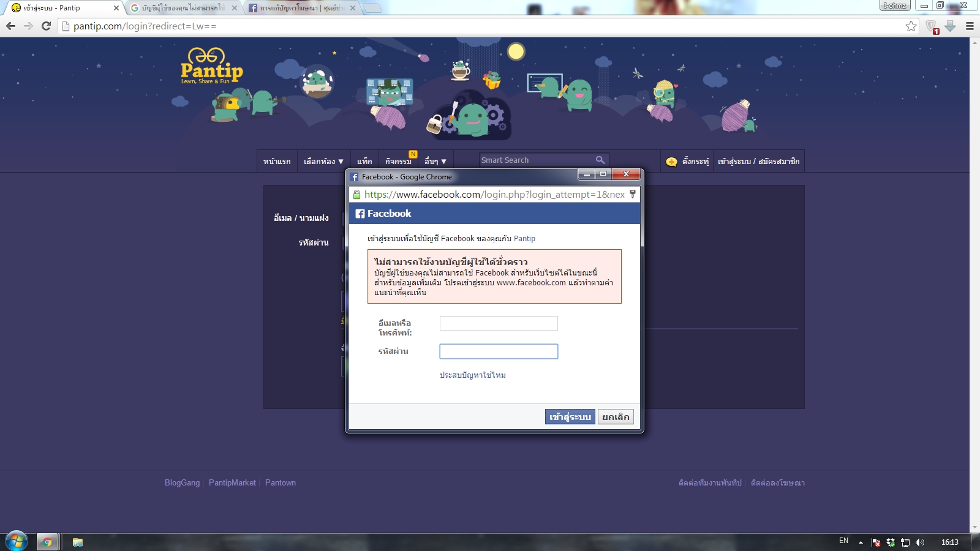
Task: Click เข้าสู่ระบบ / สมัครสมาชิก link
Action: [x=758, y=161]
